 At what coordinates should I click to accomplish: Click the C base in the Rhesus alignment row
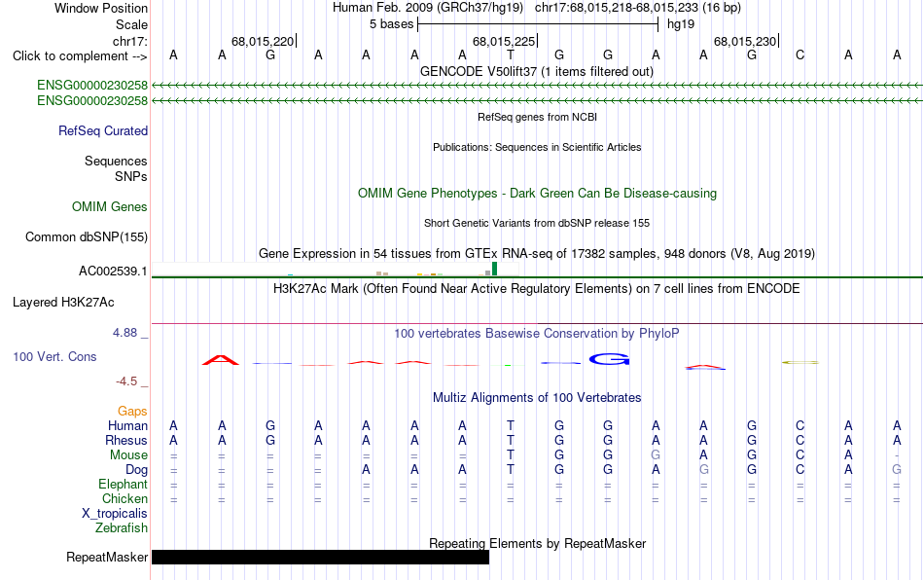(800, 440)
